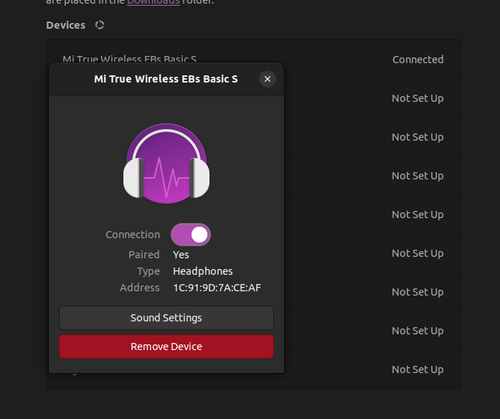Open Sound Settings

coord(166,318)
